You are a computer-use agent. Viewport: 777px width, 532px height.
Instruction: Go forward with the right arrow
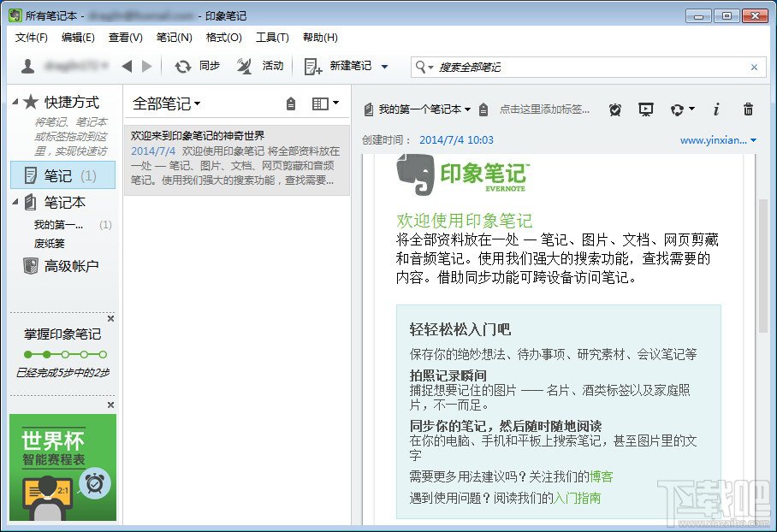pos(146,66)
